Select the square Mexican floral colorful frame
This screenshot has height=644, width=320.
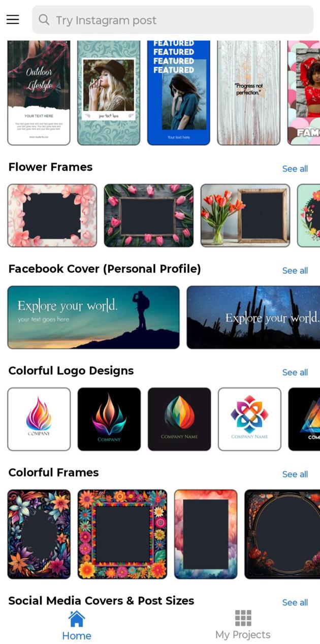point(122,534)
